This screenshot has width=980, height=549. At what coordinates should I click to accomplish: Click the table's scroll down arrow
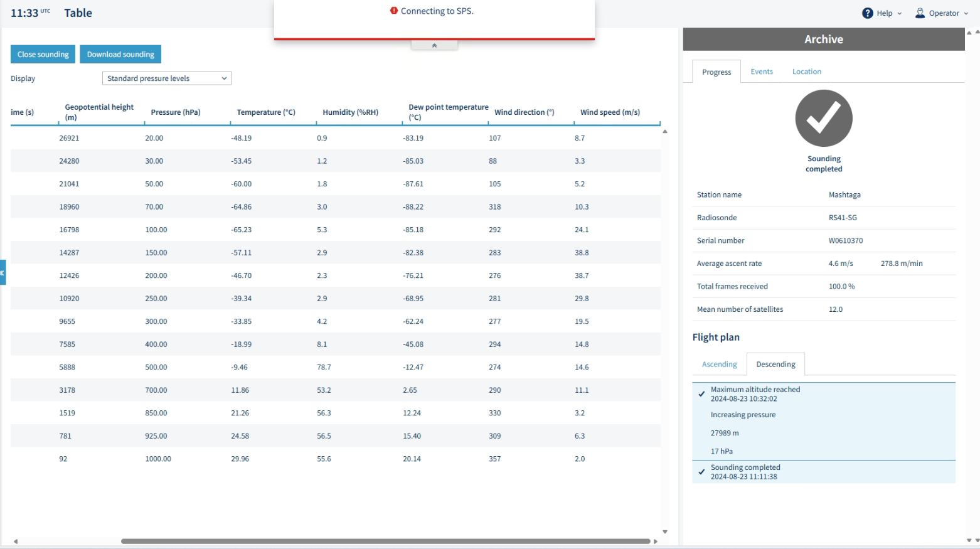click(x=665, y=532)
